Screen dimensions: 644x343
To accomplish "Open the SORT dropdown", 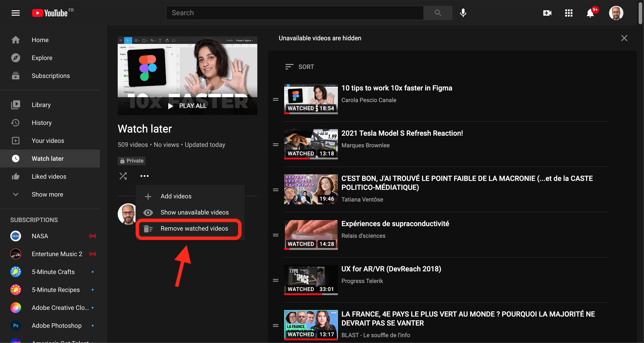I will pyautogui.click(x=299, y=67).
